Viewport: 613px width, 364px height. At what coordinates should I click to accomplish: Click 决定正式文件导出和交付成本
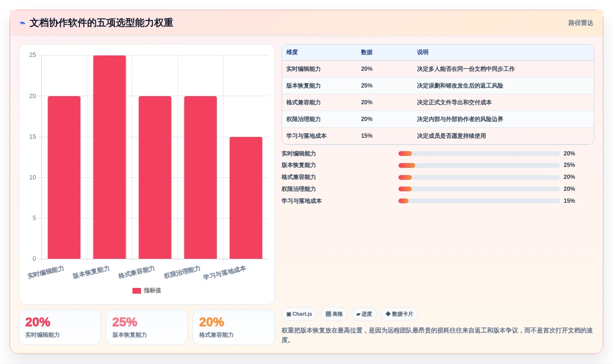click(x=454, y=103)
